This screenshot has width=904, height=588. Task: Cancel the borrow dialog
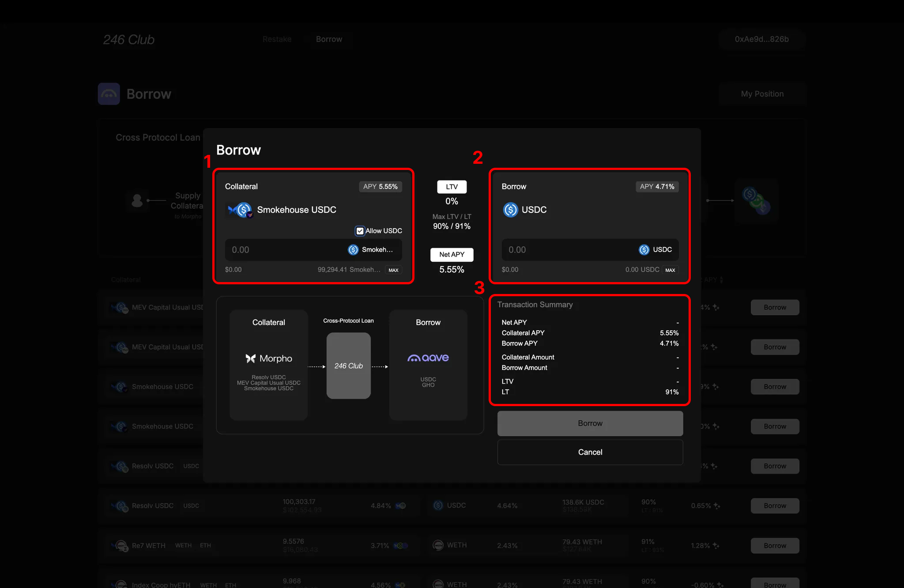[590, 452]
